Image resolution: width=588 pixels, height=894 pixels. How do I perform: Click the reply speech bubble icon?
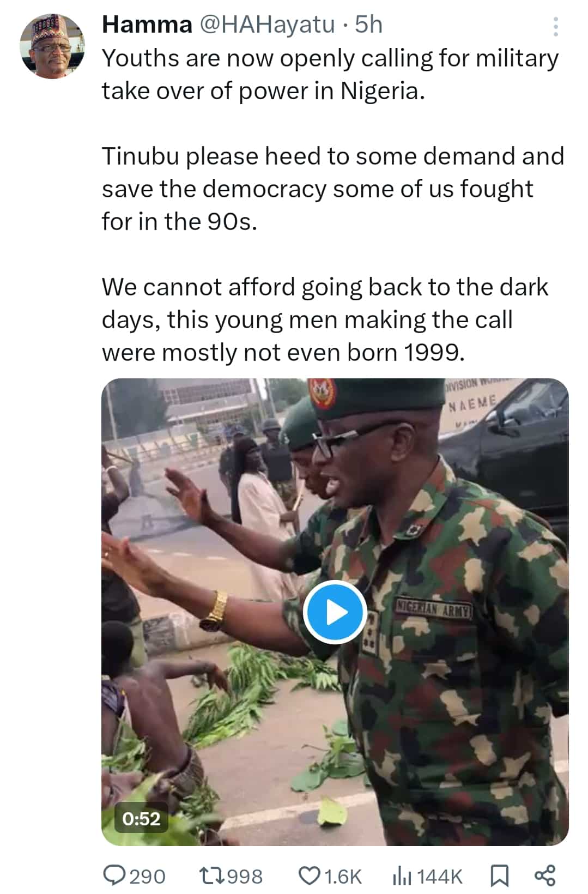click(x=114, y=875)
